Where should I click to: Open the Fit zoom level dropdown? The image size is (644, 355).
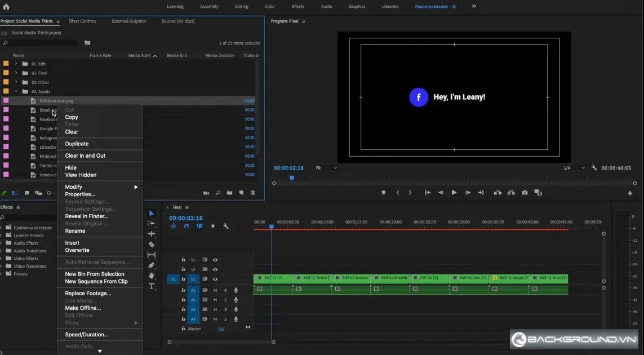point(326,168)
